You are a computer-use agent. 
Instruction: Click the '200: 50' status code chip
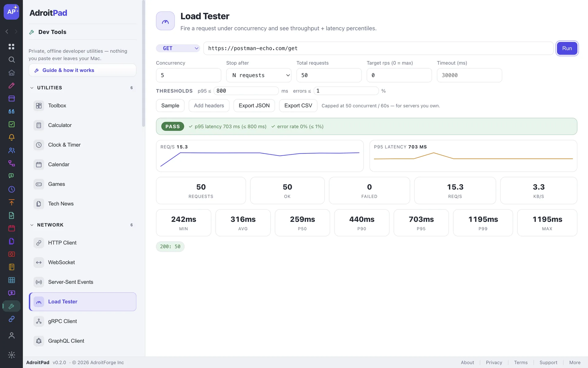pyautogui.click(x=170, y=247)
